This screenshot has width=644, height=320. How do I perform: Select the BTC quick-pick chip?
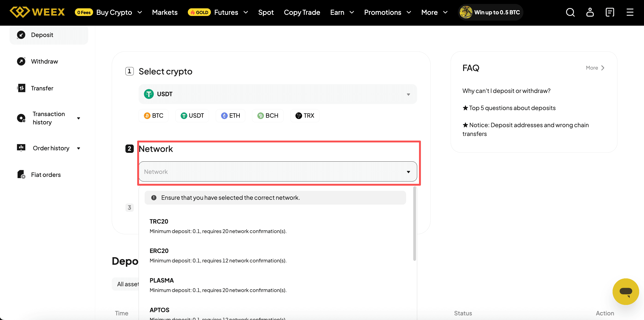[x=154, y=116]
